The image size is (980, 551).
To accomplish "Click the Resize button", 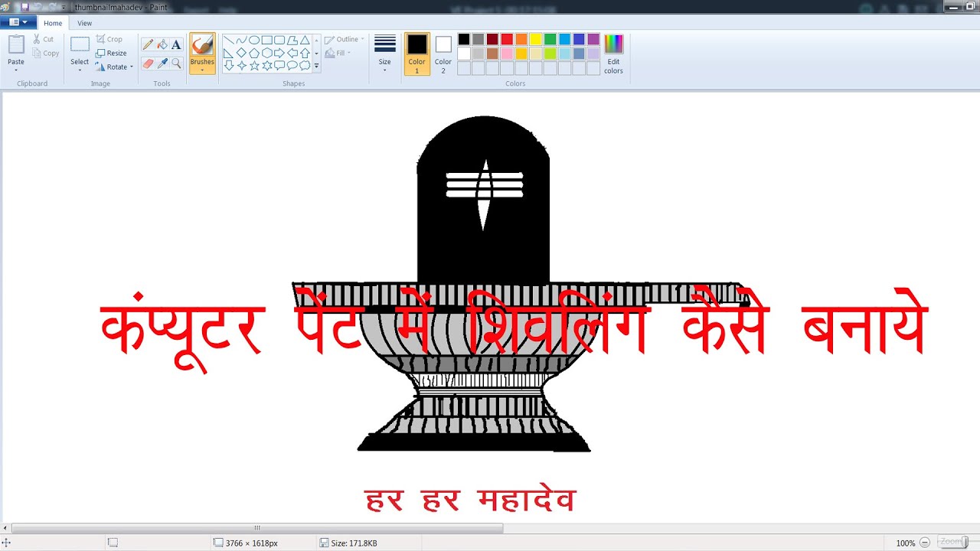I will 112,53.
